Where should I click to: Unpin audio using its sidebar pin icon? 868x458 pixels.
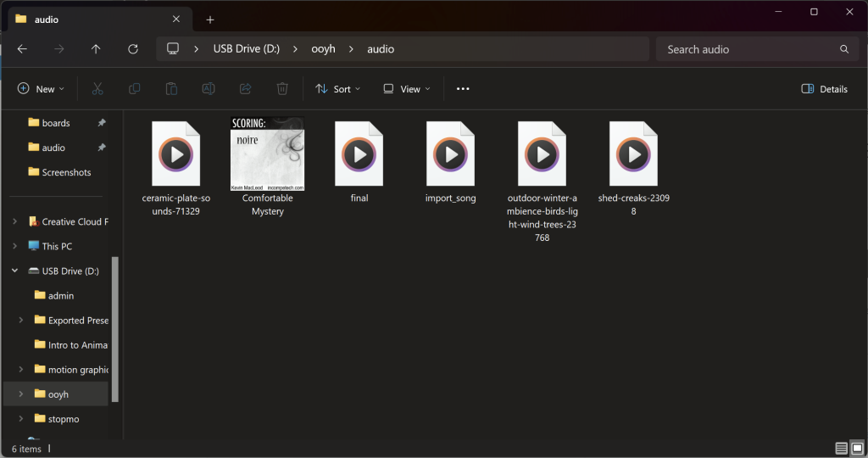[102, 148]
